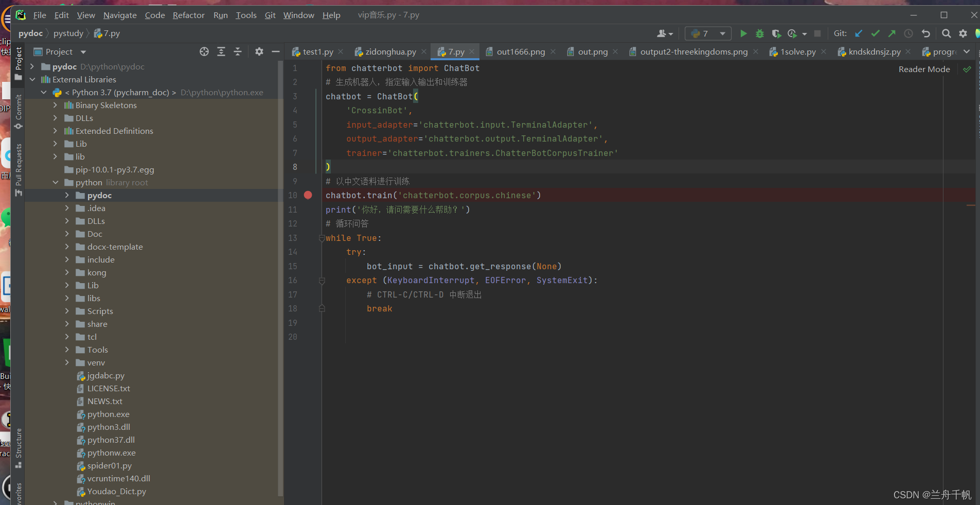Collapse all items in Project panel
The image size is (980, 505).
click(238, 51)
